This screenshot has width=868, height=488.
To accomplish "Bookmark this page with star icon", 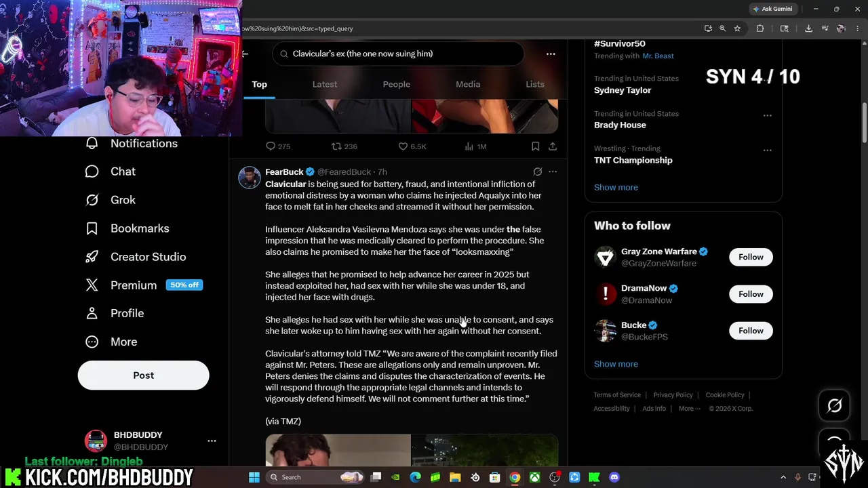I will point(737,28).
